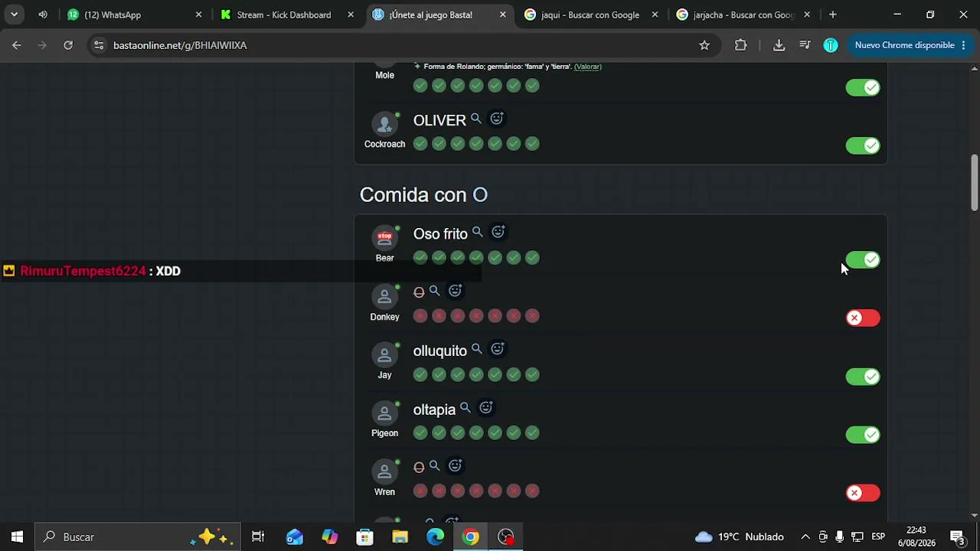This screenshot has height=551, width=980.
Task: Click Nuevo Chrome disponible update button
Action: point(910,45)
